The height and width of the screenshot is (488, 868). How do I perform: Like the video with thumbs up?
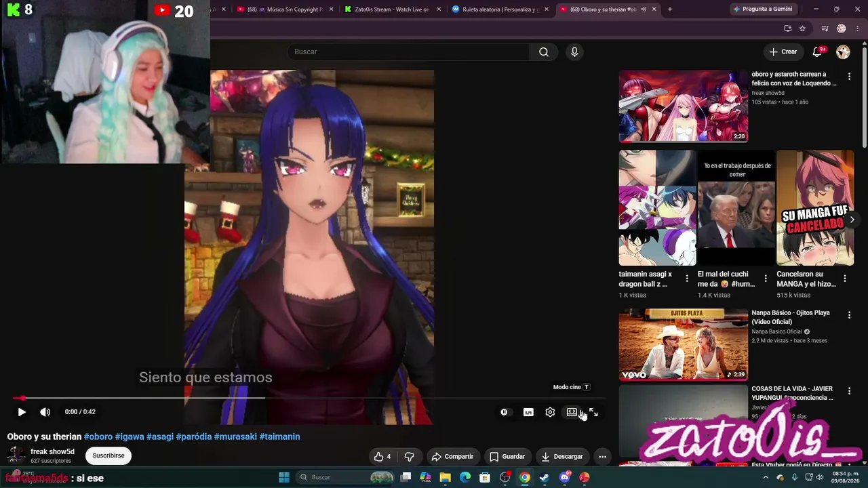pyautogui.click(x=382, y=457)
